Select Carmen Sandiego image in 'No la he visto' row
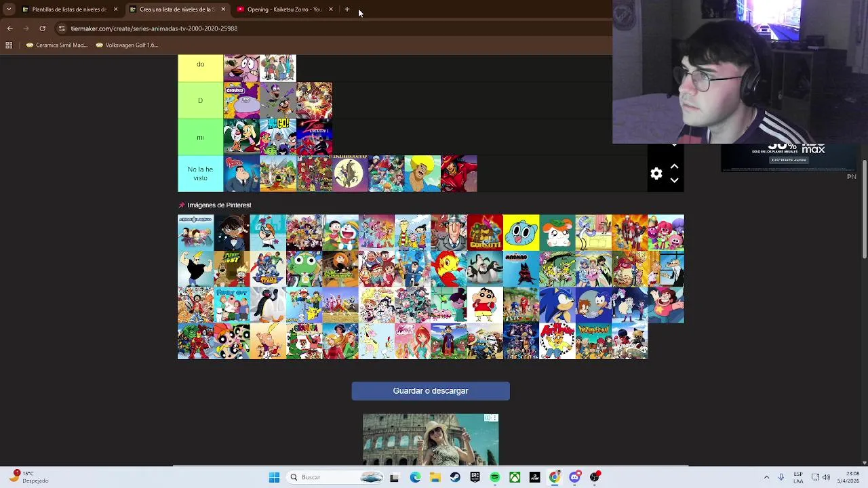 (x=459, y=174)
